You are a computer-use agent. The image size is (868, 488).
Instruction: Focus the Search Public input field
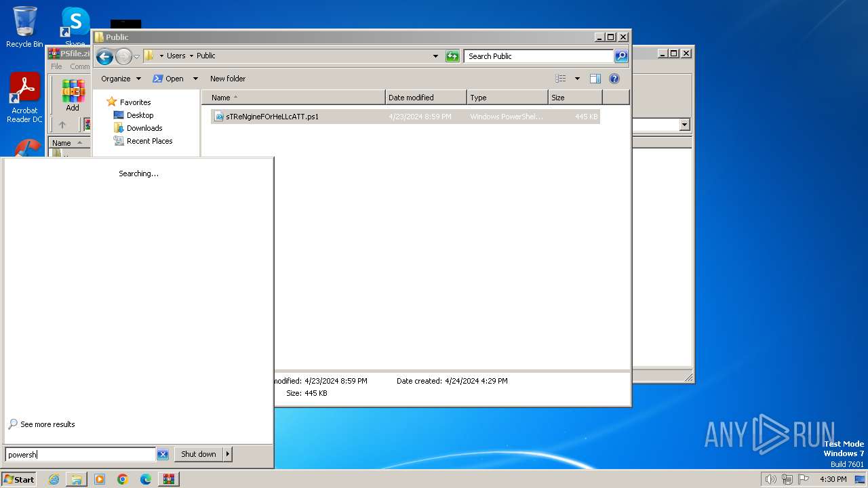(539, 56)
